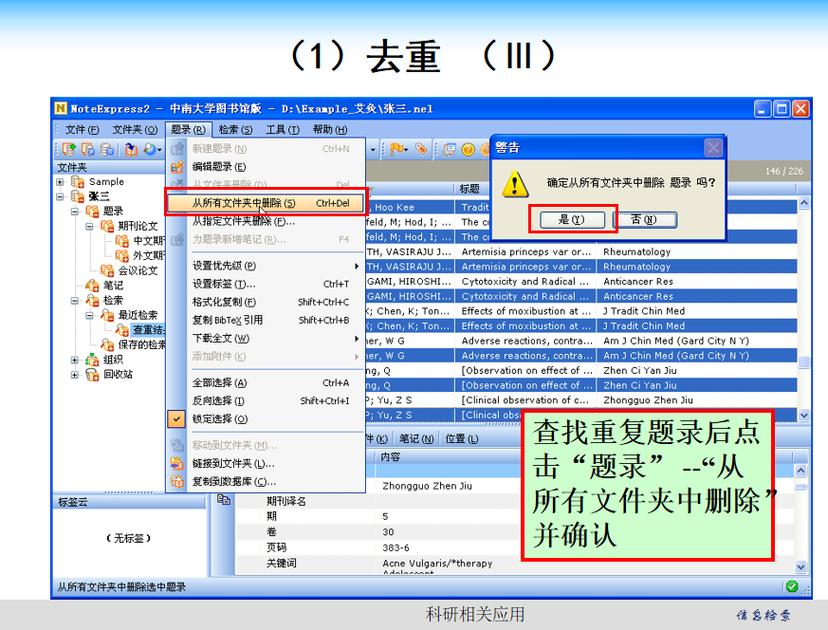
Task: Switch to the 笔记 tab in details pane
Action: coord(413,439)
